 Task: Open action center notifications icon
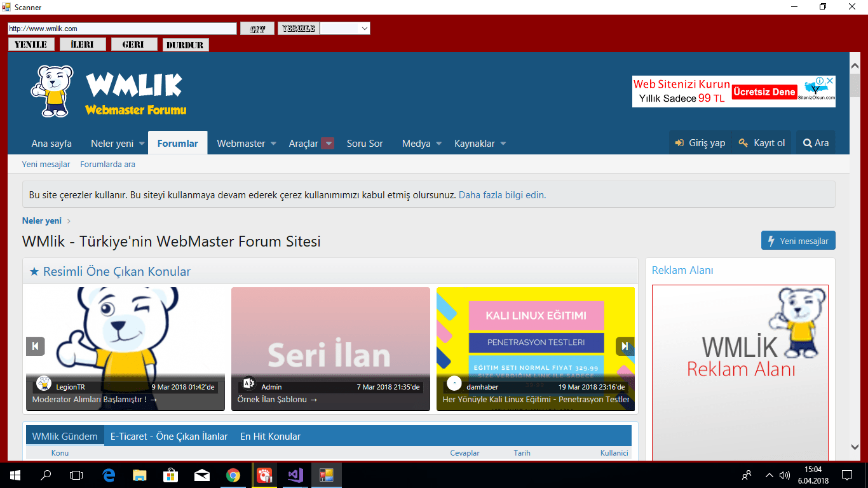(x=847, y=475)
